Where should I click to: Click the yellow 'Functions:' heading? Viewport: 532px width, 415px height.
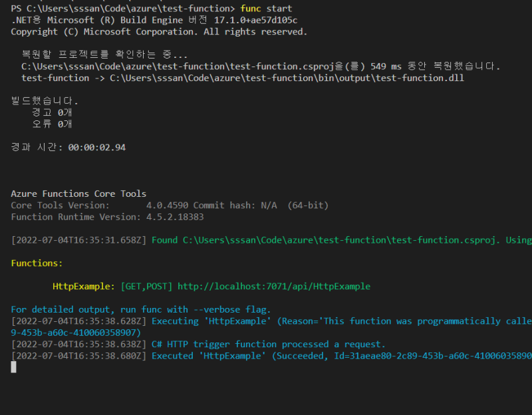tap(37, 263)
